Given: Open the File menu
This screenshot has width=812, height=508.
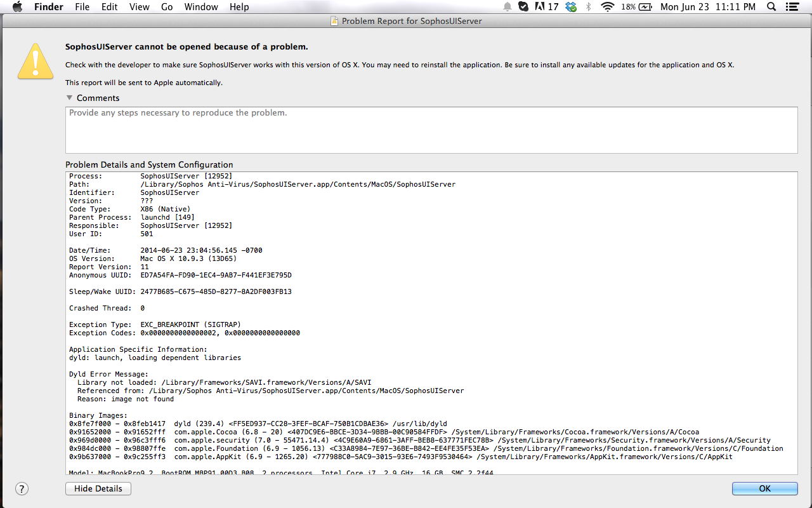Looking at the screenshot, I should click(82, 7).
